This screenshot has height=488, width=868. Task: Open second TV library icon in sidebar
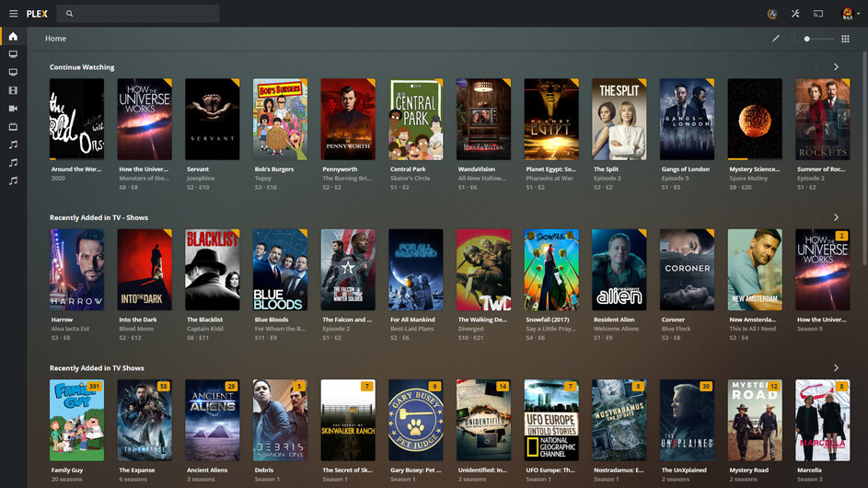13,72
